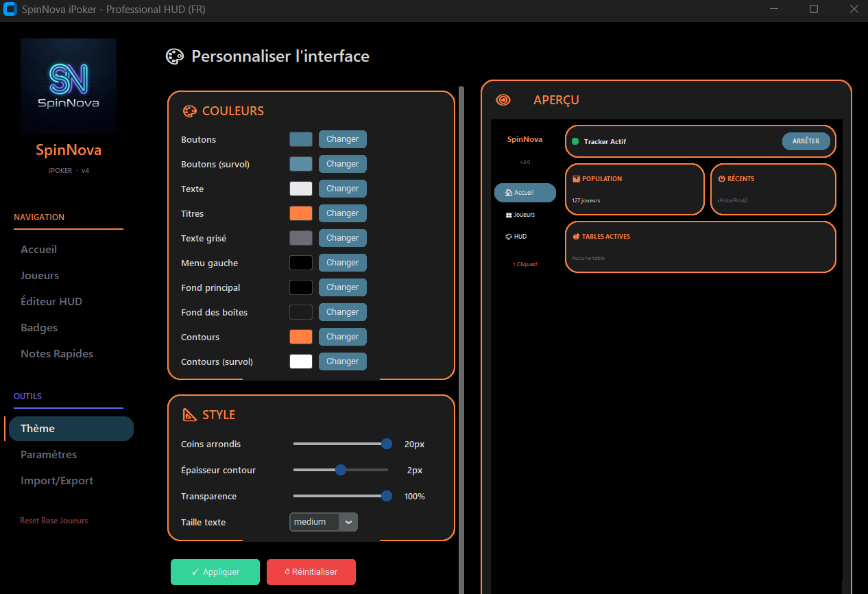Click Changer for Contours (survol)
The image size is (868, 594).
point(343,361)
